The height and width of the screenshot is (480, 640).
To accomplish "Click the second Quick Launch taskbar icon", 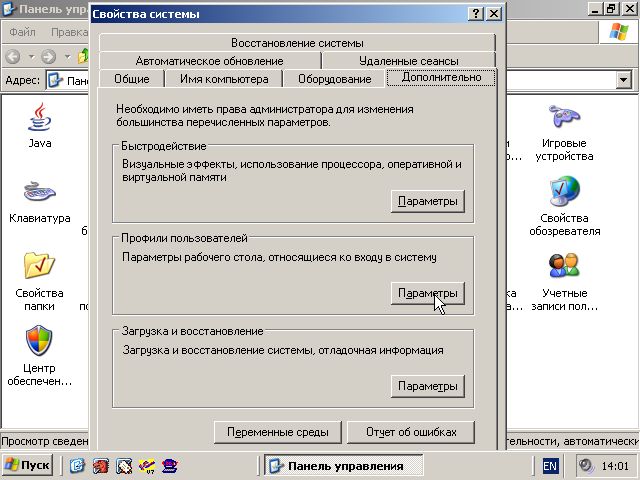I will (100, 465).
